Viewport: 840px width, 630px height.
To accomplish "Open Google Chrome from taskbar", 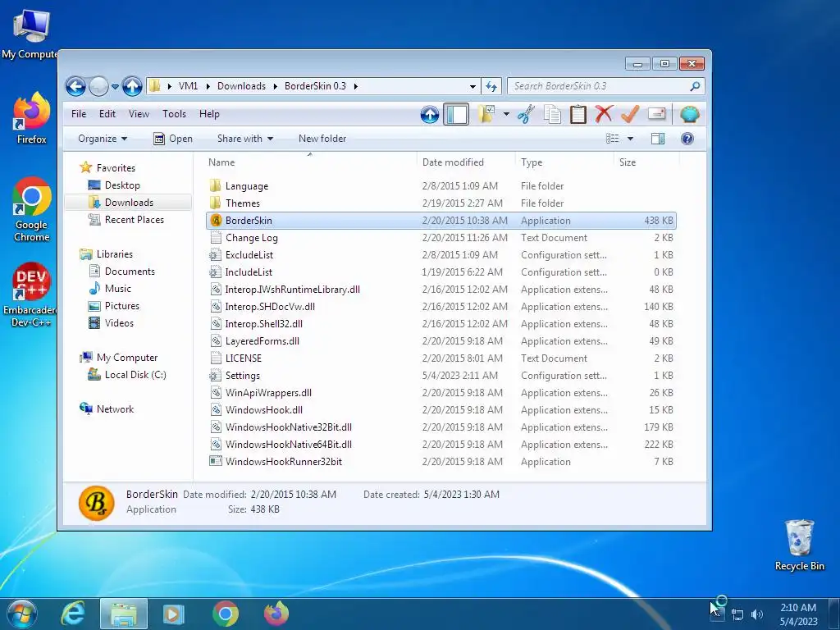I will pos(226,614).
